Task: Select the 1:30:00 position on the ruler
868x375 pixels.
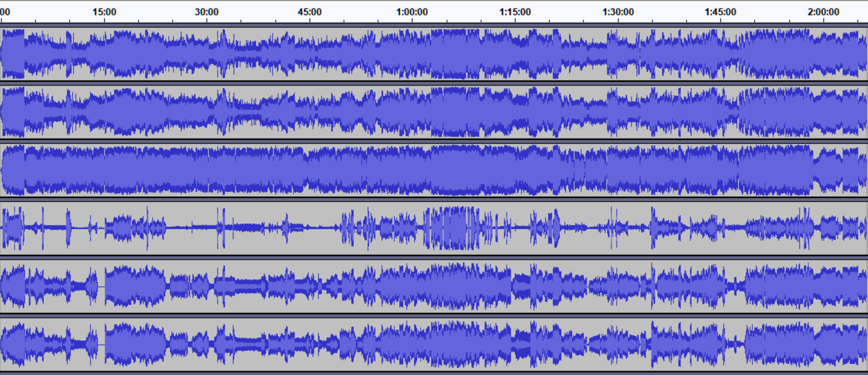Action: (x=618, y=12)
